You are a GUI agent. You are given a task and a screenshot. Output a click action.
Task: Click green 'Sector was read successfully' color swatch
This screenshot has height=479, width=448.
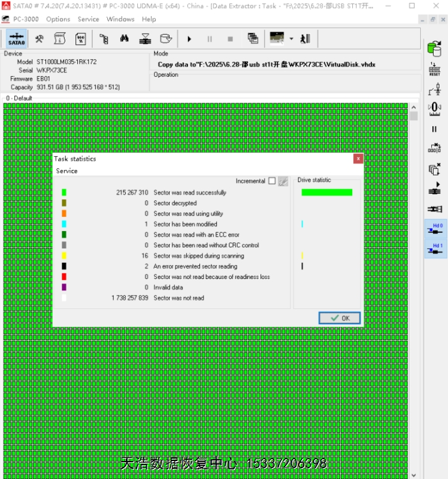64,192
